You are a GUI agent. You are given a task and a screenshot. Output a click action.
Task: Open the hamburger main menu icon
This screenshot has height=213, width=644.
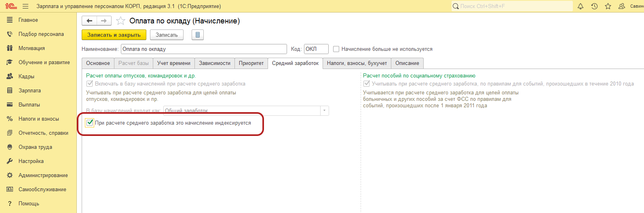[x=25, y=6]
